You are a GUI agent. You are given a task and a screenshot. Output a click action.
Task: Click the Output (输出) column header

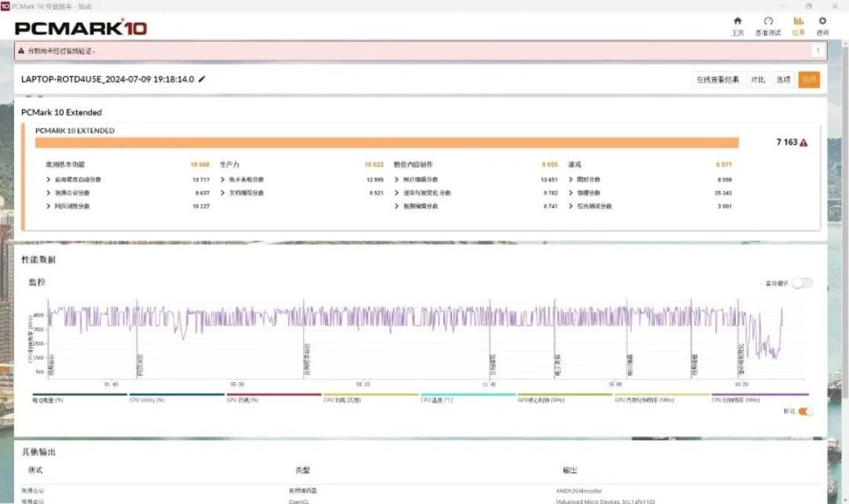click(570, 470)
